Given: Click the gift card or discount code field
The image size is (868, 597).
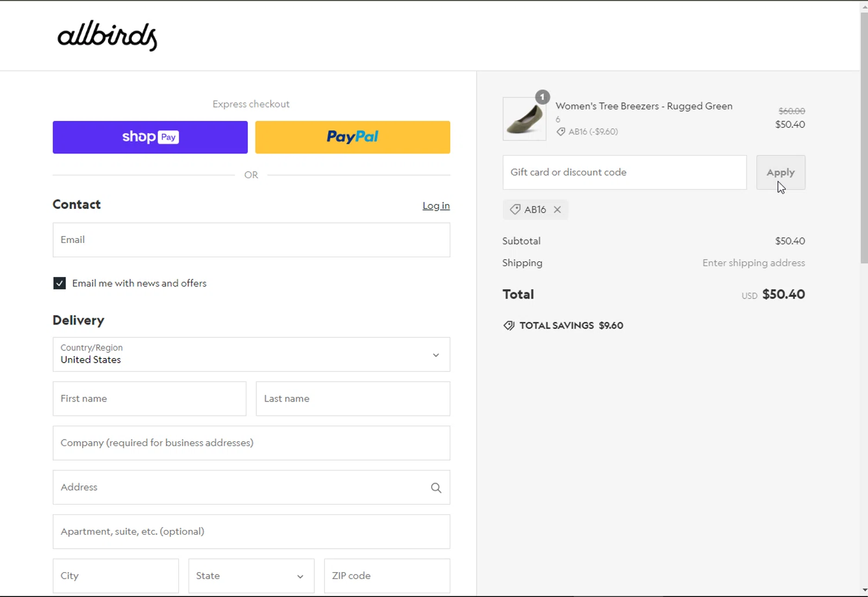Looking at the screenshot, I should pyautogui.click(x=624, y=172).
